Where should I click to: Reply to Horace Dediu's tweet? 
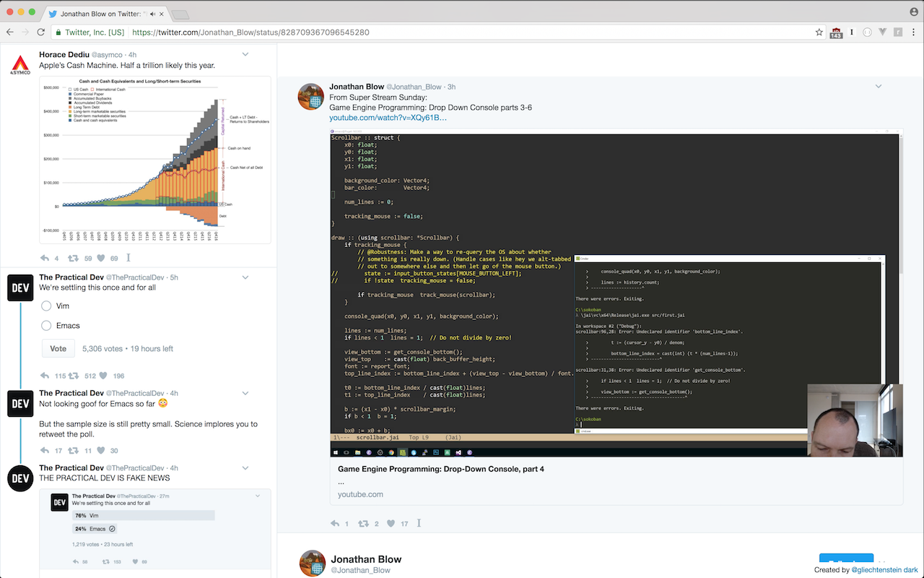pyautogui.click(x=45, y=258)
